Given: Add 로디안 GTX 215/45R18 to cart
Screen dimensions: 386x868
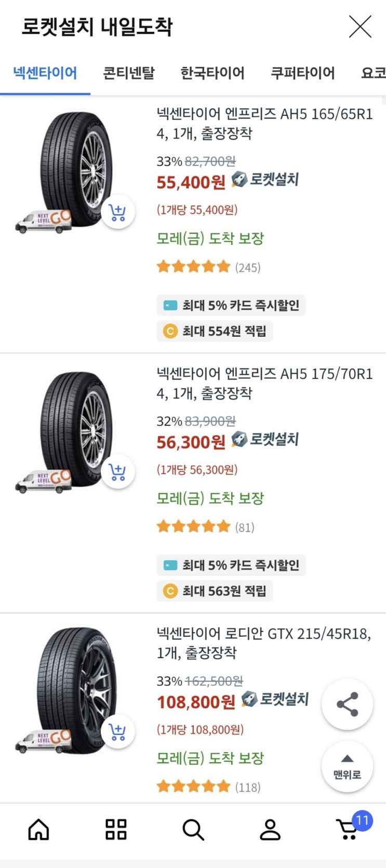Looking at the screenshot, I should (118, 732).
